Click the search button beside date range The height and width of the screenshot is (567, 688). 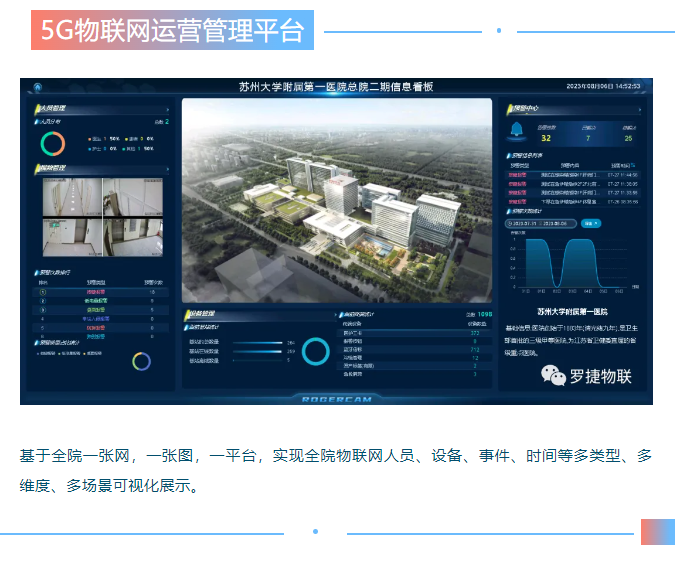tap(590, 223)
